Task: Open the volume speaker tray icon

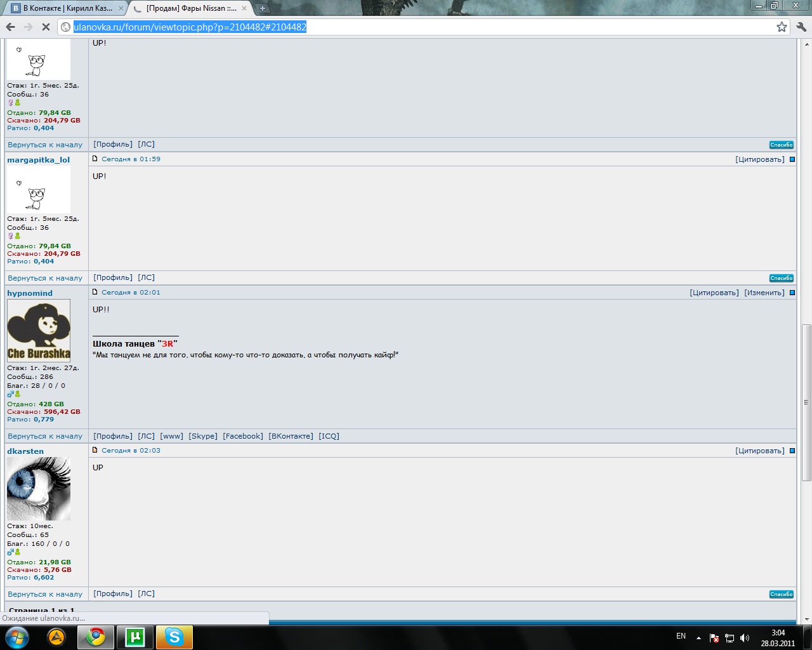Action: click(744, 638)
